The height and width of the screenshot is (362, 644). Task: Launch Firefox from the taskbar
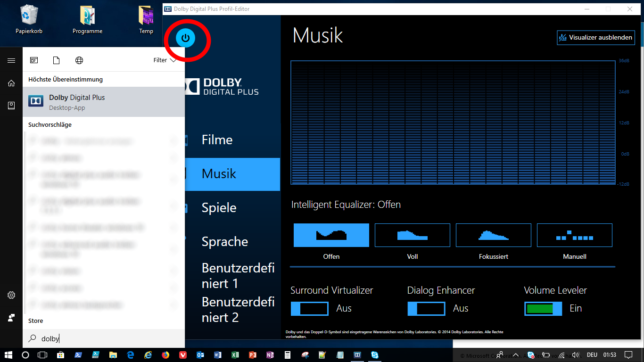click(165, 355)
